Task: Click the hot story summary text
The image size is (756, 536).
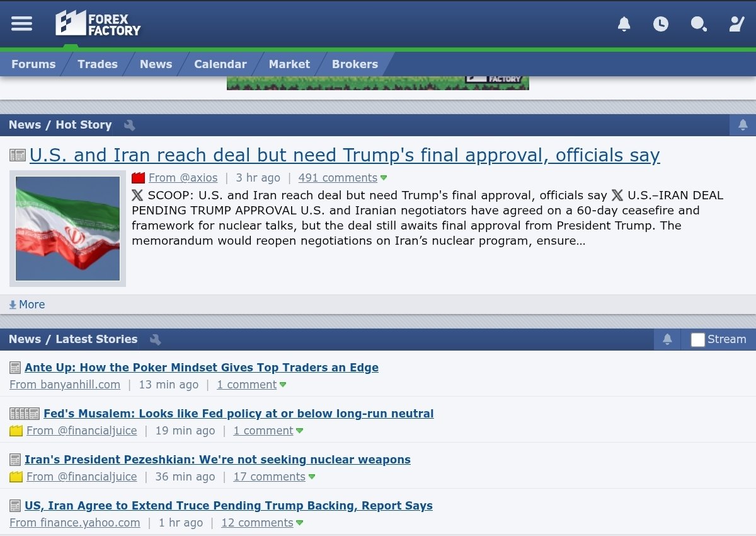Action: (x=428, y=218)
